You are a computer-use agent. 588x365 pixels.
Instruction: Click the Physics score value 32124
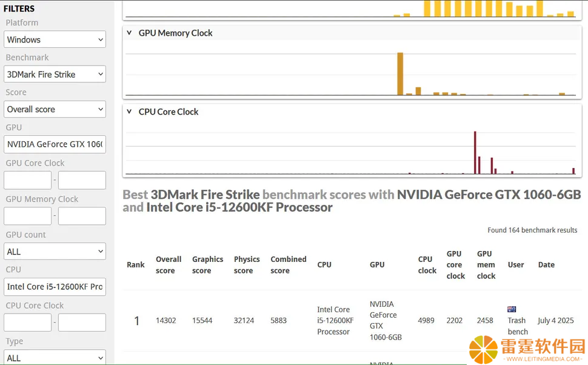tap(244, 320)
